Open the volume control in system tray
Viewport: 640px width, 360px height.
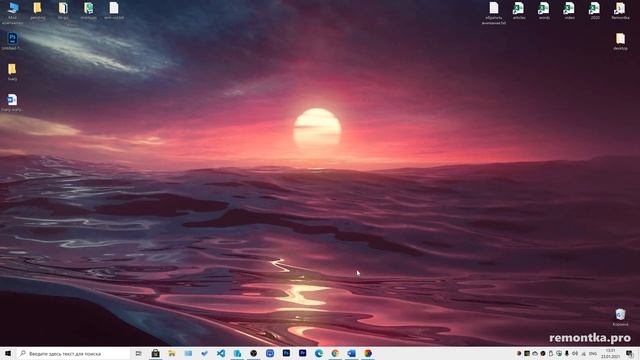(575, 353)
